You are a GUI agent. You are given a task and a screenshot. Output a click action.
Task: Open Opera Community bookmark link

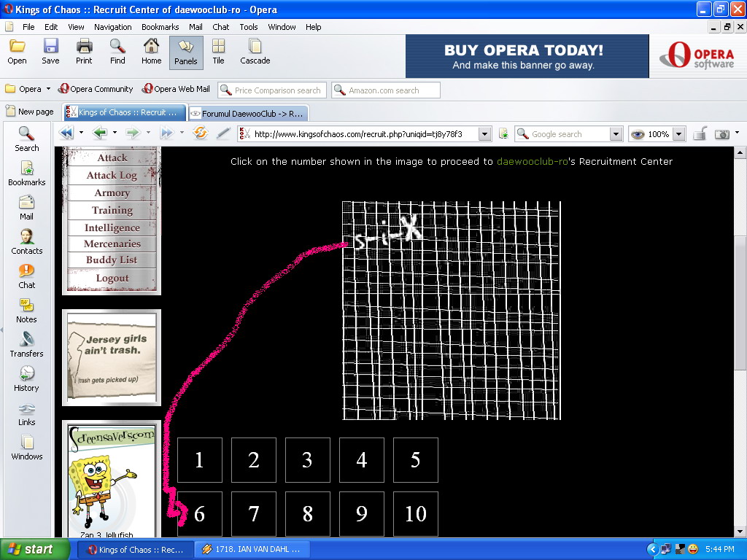(x=96, y=89)
